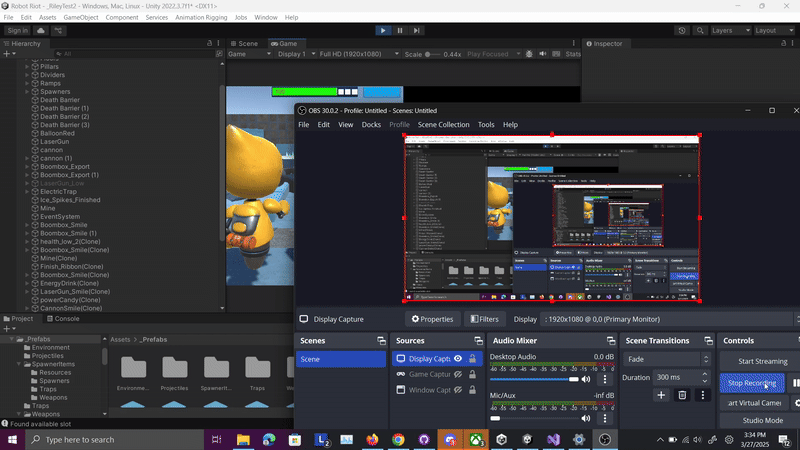Open OBS Docks menu
The height and width of the screenshot is (450, 800).
point(371,124)
